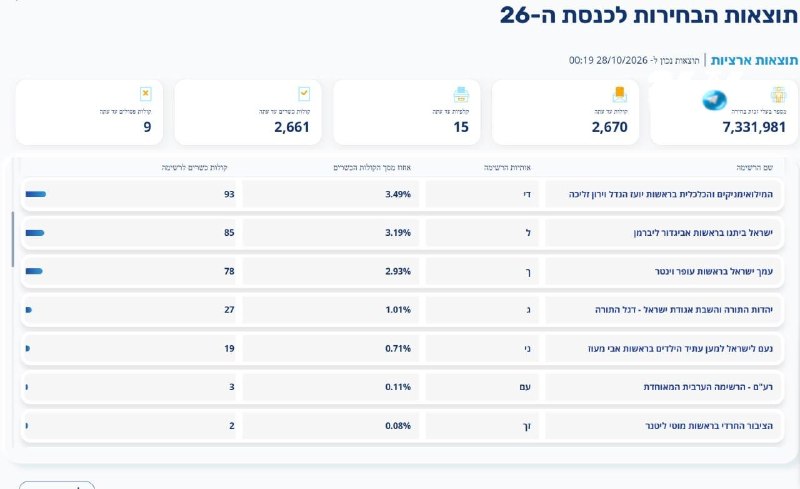Select the list 'רע"ם - הרשימה הערבית המאוחדת'
This screenshot has width=800, height=489.
coord(708,387)
